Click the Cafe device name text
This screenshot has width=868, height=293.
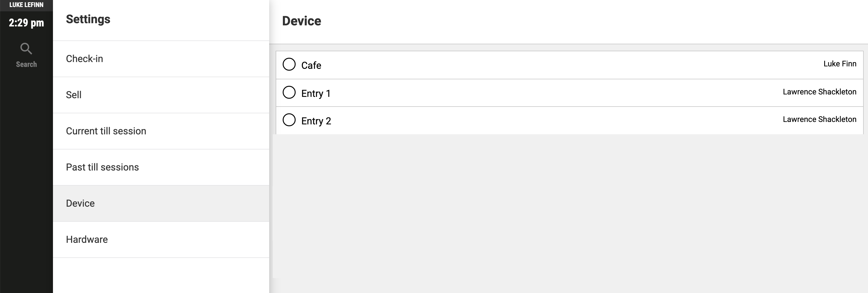click(311, 65)
